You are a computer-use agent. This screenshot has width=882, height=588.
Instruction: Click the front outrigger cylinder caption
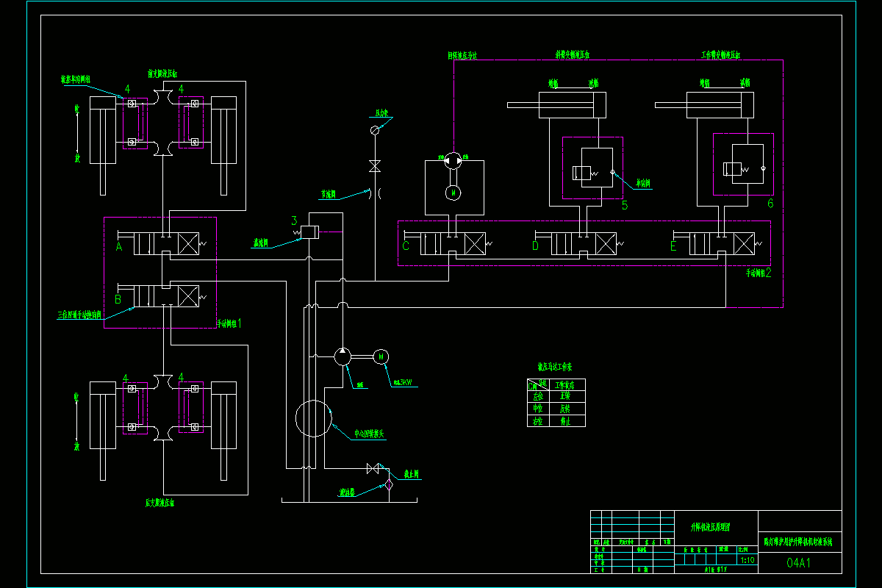pos(162,74)
